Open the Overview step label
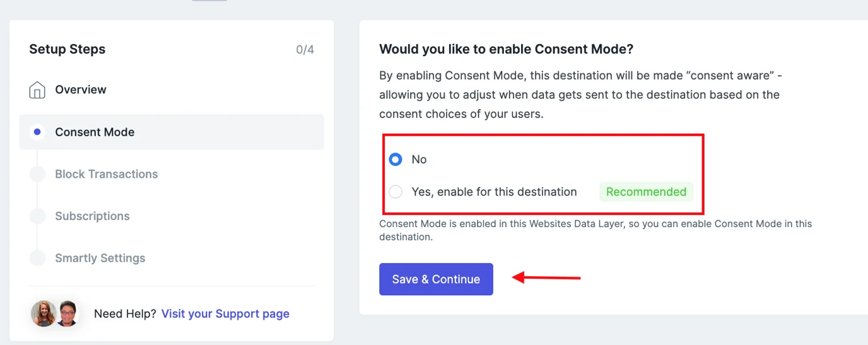Viewport: 868px width, 345px height. (x=81, y=90)
